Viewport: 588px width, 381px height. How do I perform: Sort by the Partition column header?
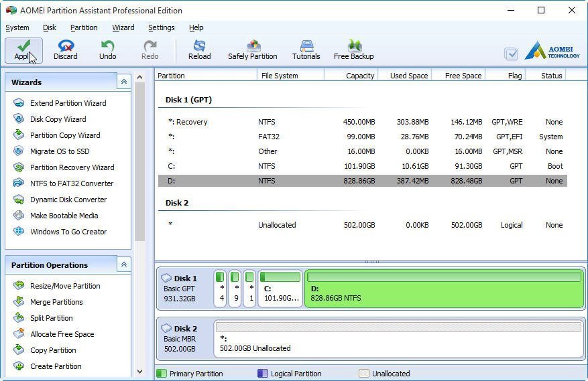click(206, 75)
